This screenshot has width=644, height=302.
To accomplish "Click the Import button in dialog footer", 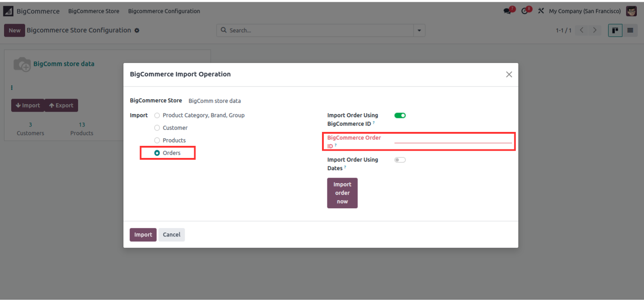I will (x=143, y=235).
